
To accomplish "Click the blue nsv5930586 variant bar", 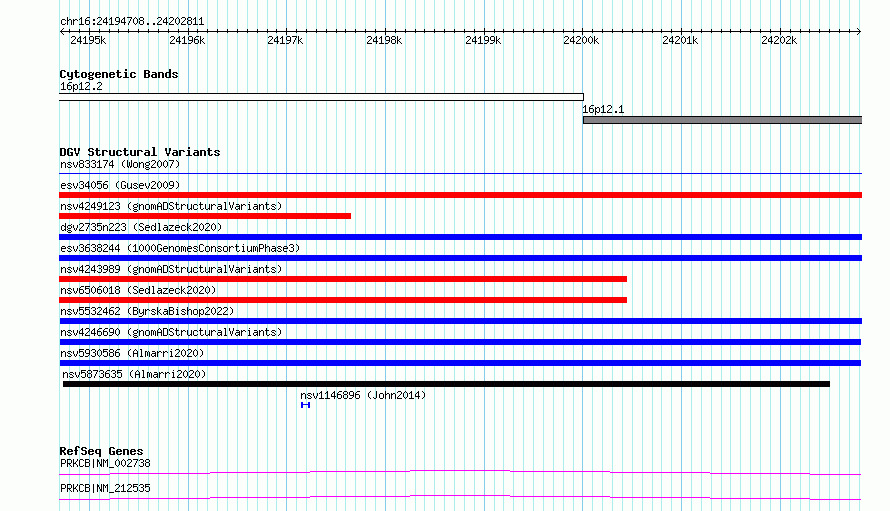I will tap(460, 363).
